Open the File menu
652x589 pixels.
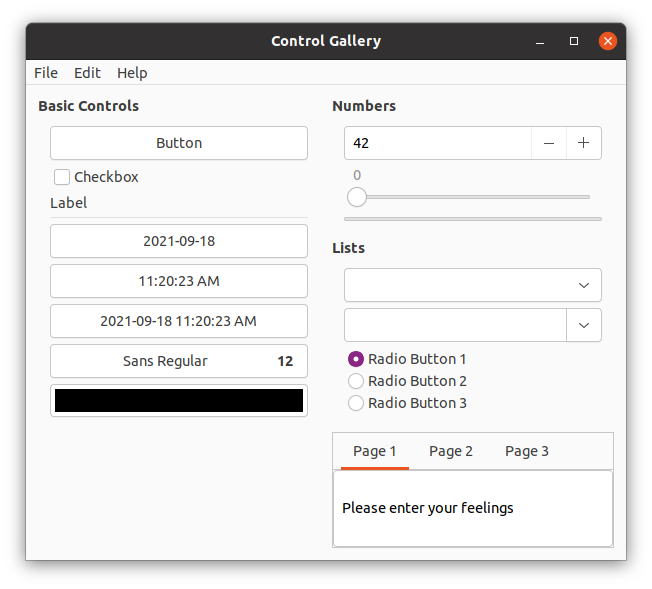pyautogui.click(x=46, y=73)
